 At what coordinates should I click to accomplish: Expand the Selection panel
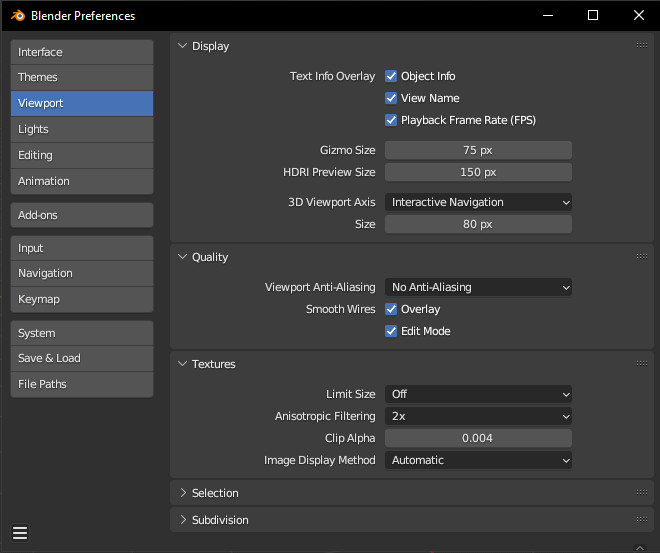[x=183, y=493]
